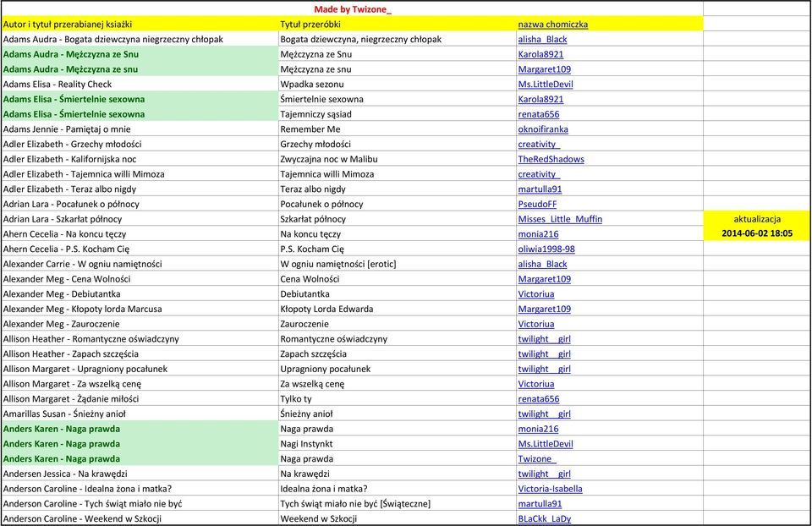
Task: Select cell 'Anderson Caroline - Idealna żona i matka?'
Action: coord(140,490)
